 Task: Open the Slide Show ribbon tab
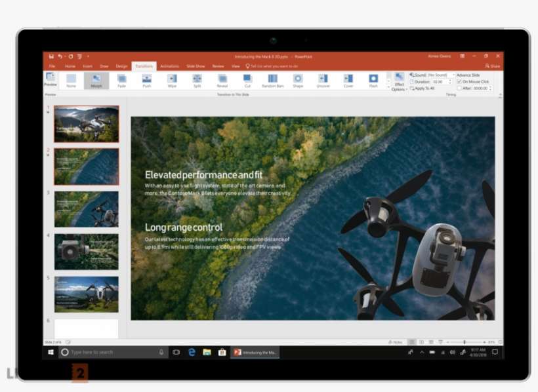(x=195, y=66)
